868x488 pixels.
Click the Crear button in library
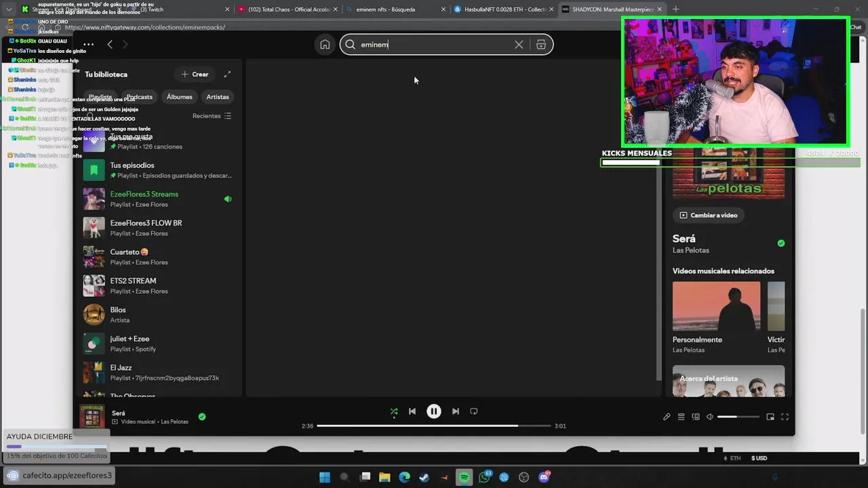pyautogui.click(x=195, y=75)
